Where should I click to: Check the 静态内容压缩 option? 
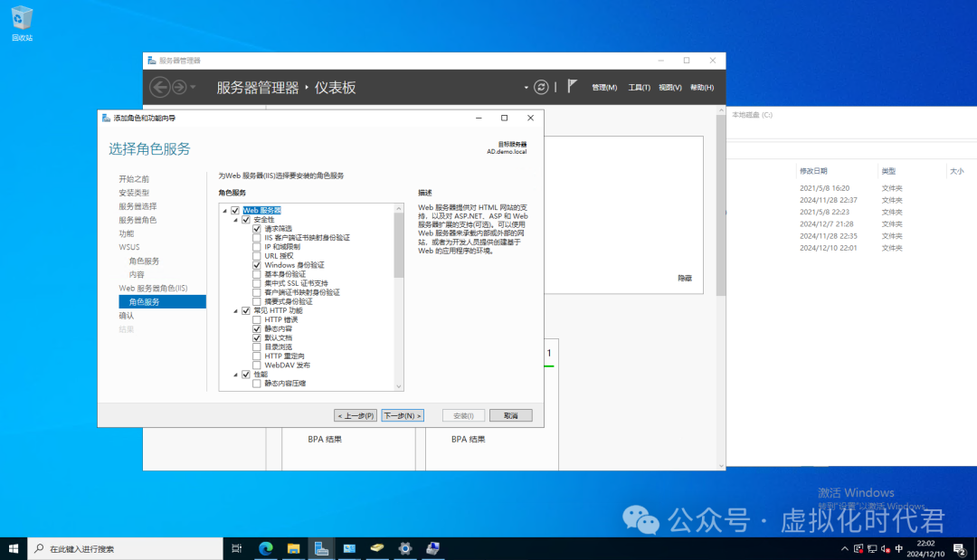(x=257, y=384)
